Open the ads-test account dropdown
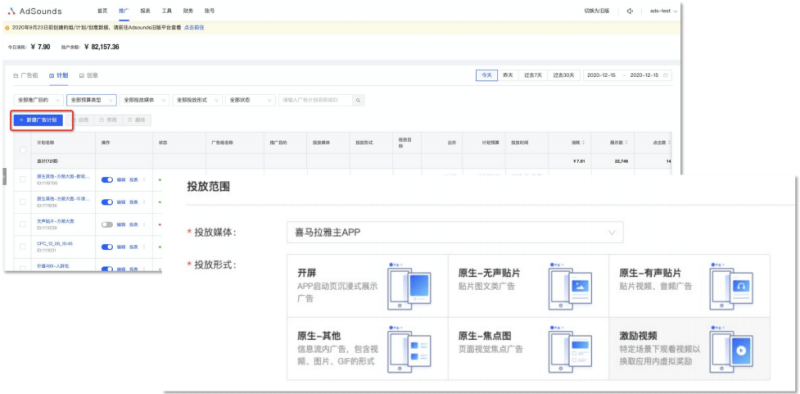Image resolution: width=800 pixels, height=394 pixels. (x=663, y=11)
